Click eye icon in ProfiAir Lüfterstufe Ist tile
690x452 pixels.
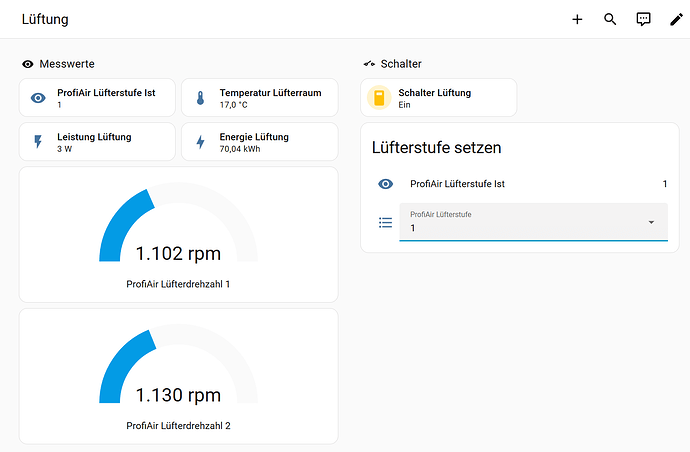38,98
